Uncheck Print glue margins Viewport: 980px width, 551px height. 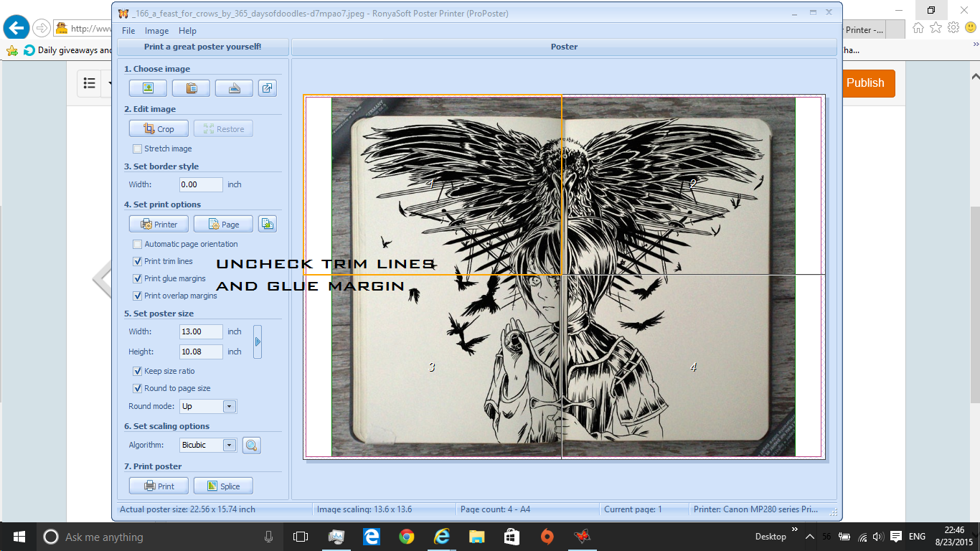tap(138, 278)
